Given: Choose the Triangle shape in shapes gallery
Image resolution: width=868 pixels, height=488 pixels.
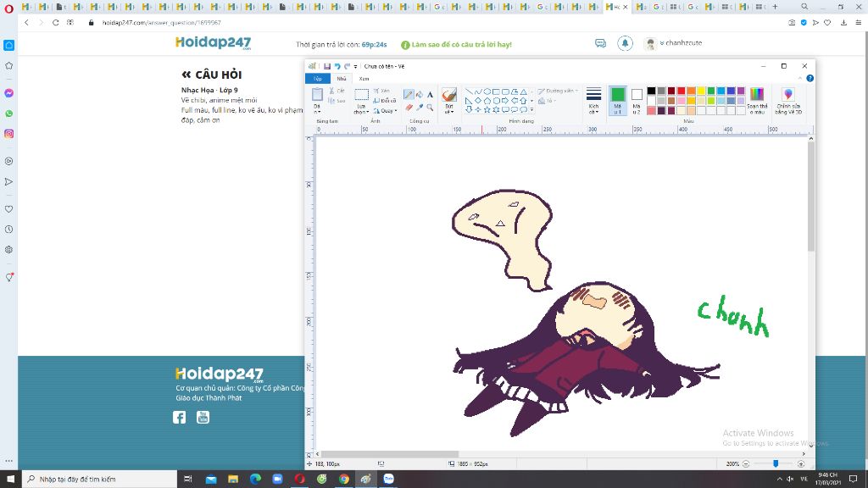Looking at the screenshot, I should point(523,91).
